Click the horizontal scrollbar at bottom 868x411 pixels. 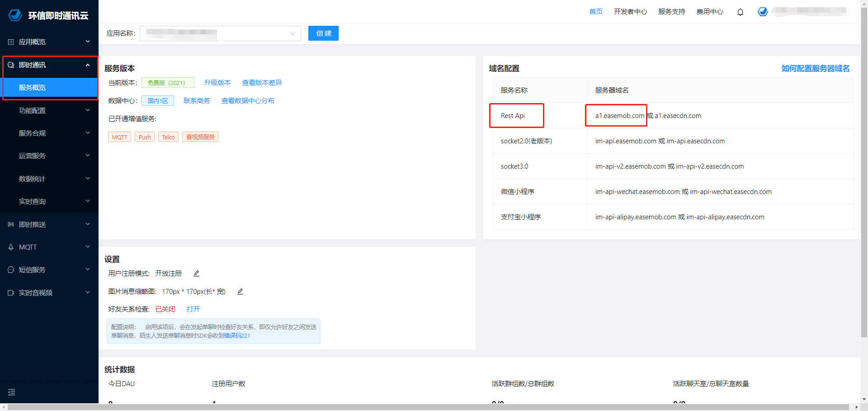429,407
